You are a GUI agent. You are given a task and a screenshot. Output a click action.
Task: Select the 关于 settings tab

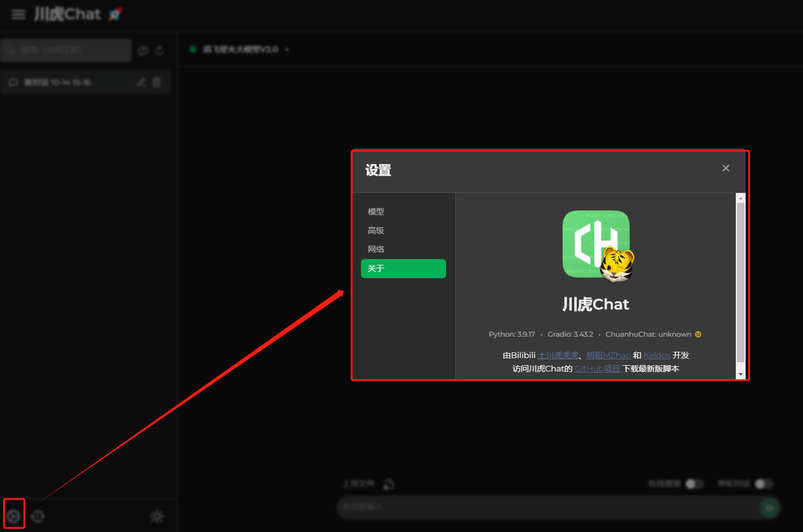[x=403, y=268]
